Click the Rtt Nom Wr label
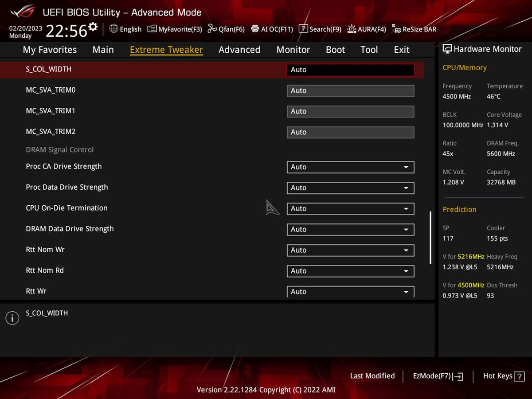532x399 pixels. click(45, 250)
